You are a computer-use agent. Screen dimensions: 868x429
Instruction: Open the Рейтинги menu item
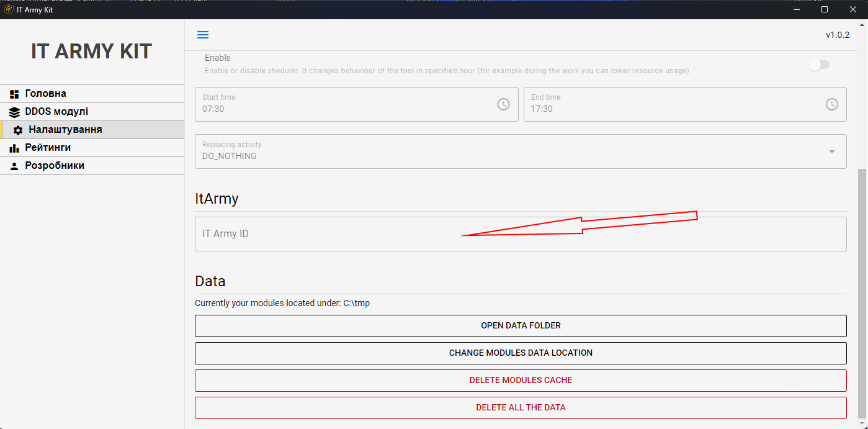click(x=48, y=148)
